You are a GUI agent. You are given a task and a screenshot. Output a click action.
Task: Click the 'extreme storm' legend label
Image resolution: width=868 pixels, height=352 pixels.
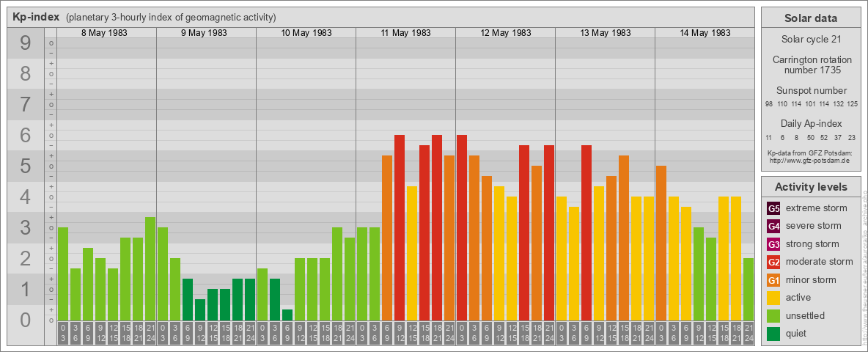[817, 208]
